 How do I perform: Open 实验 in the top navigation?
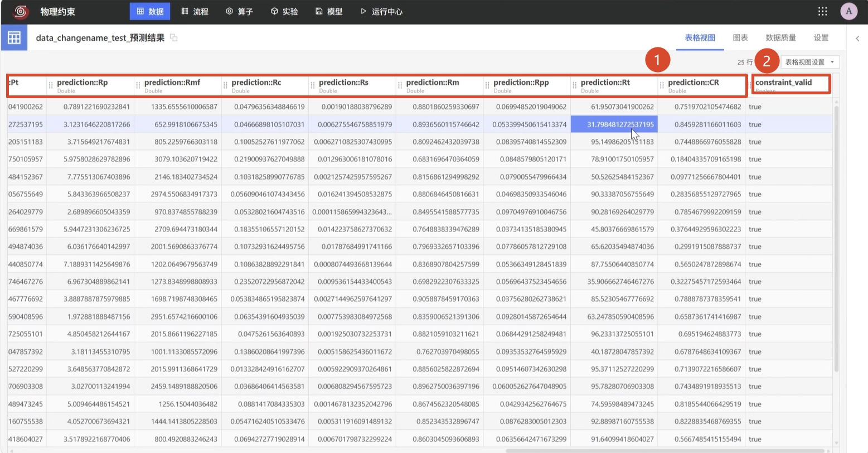tap(284, 12)
